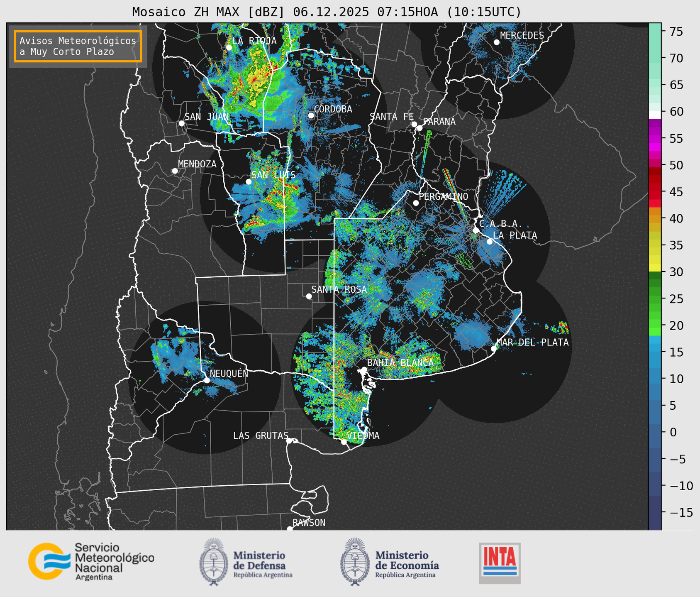
Task: Click the magenta 55 dBZ color band
Action: point(654,139)
